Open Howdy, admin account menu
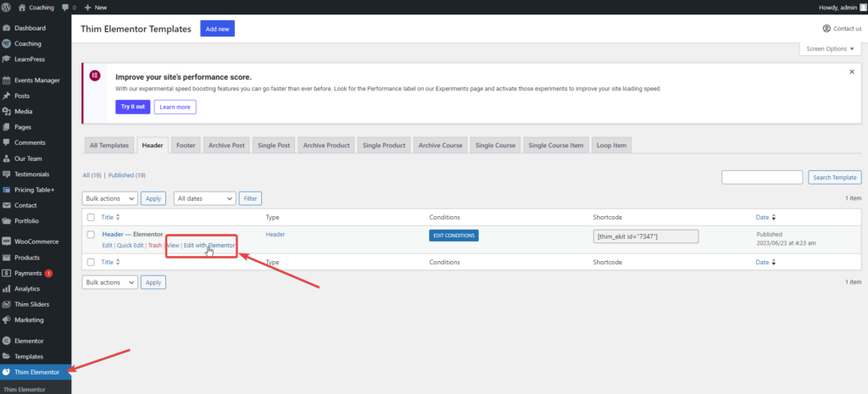This screenshot has height=394, width=868. (842, 8)
